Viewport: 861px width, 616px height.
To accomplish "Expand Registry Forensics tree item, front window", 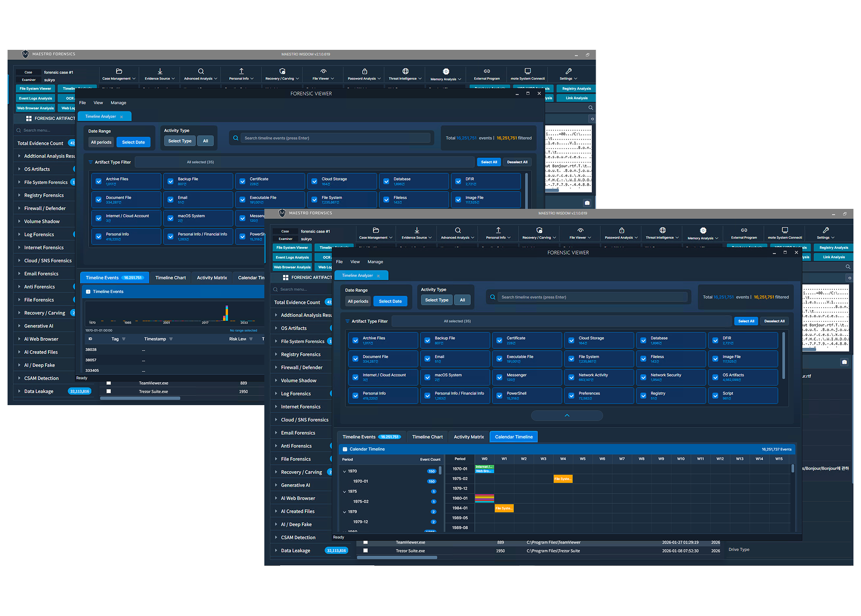I will tap(276, 354).
